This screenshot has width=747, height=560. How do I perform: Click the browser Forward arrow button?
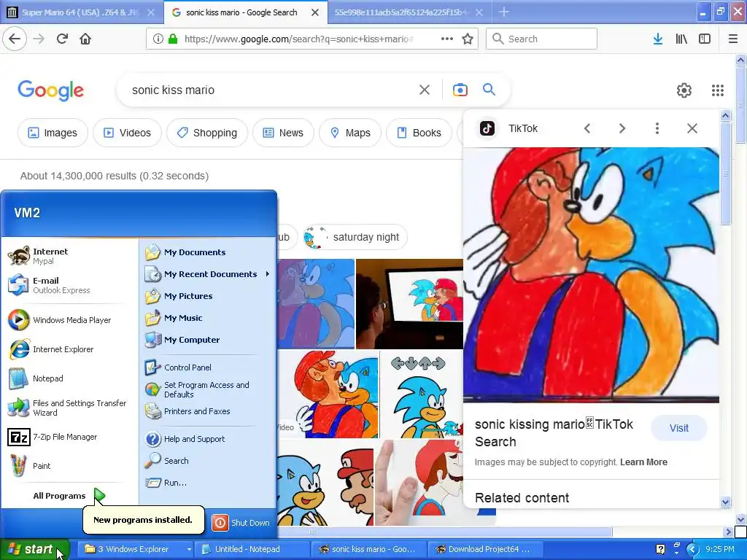39,39
